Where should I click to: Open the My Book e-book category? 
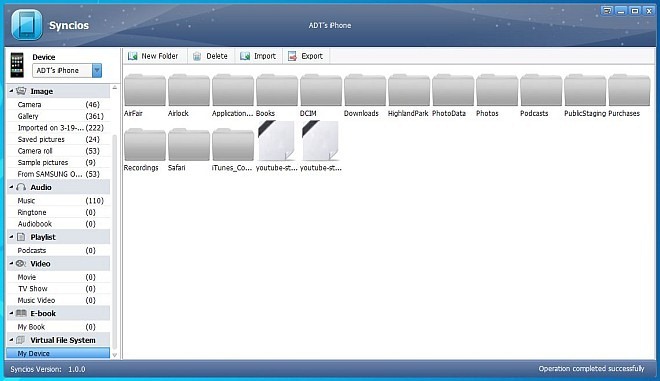(59, 327)
